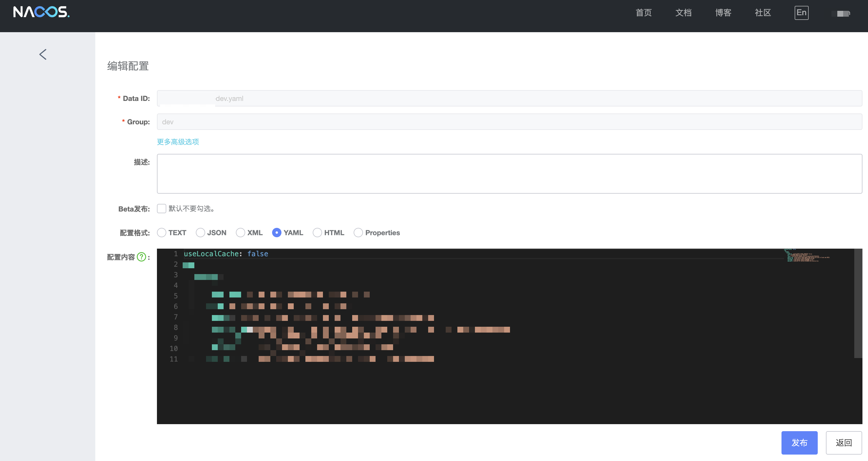Viewport: 868px width, 461px height.
Task: Select the JSON format radio button
Action: pos(200,233)
